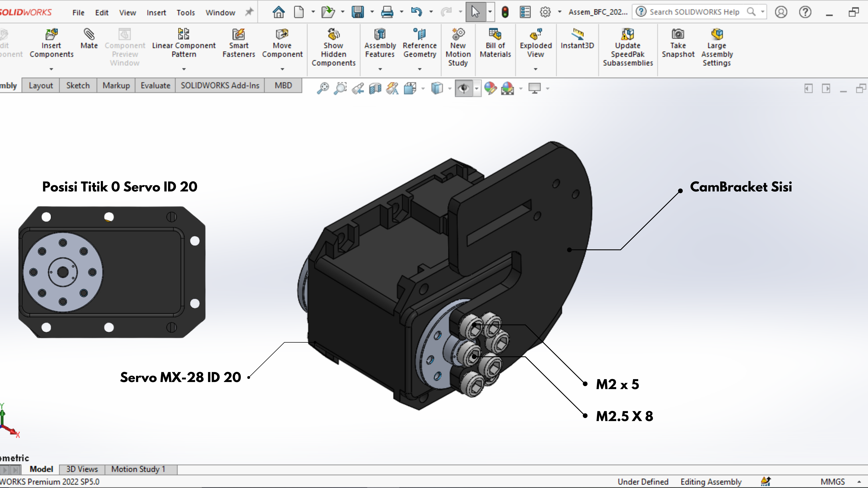Click the user account login icon
The width and height of the screenshot is (868, 488).
point(781,12)
